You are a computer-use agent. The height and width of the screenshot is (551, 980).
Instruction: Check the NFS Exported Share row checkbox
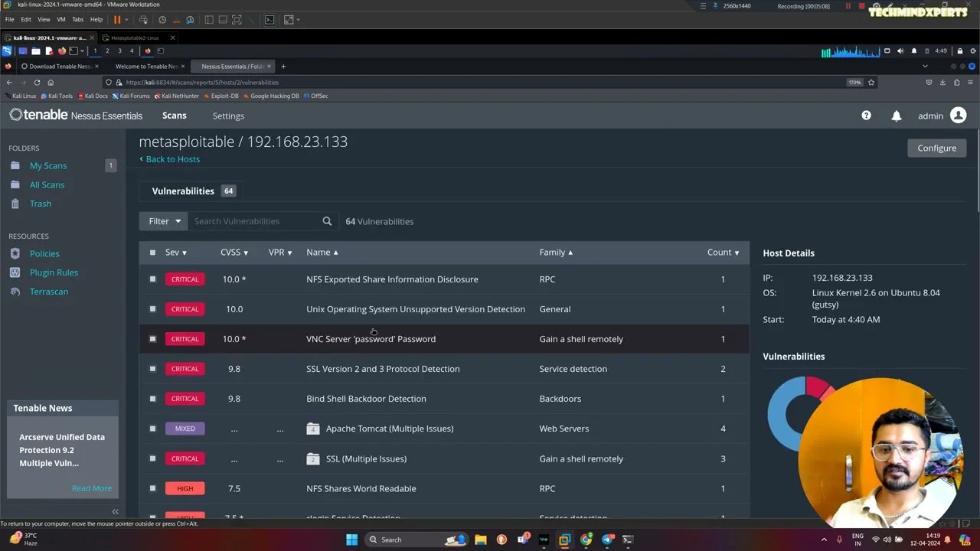tap(152, 279)
